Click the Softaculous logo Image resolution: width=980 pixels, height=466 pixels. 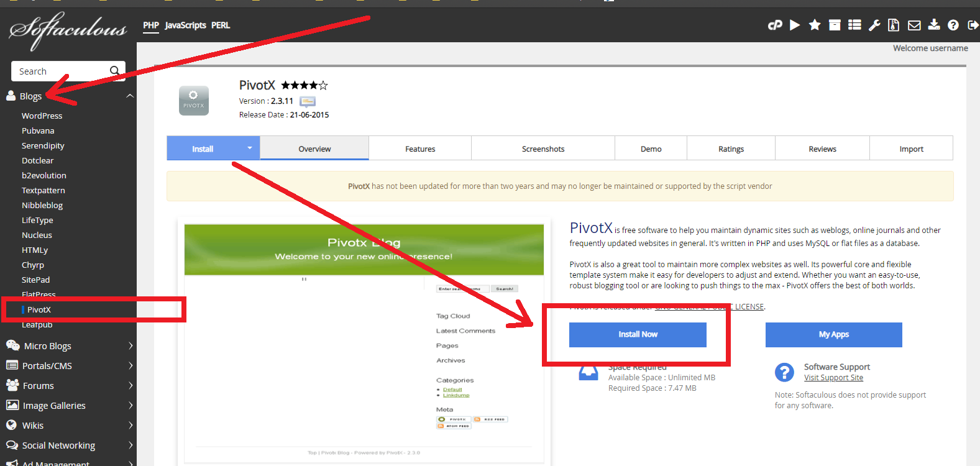68,30
